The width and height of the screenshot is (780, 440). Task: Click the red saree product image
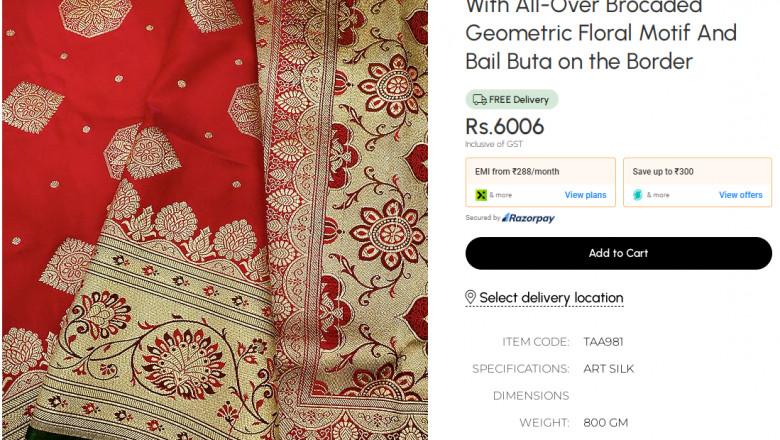pos(214,220)
